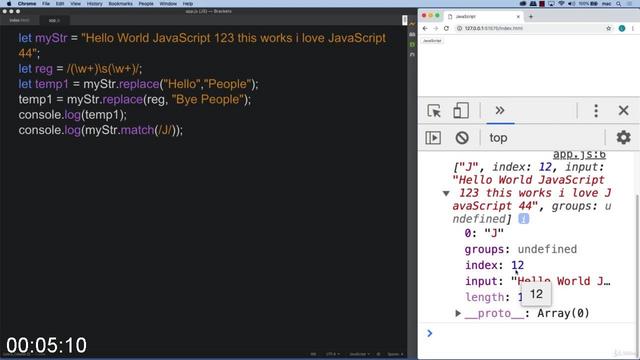Image resolution: width=640 pixels, height=360 pixels.
Task: Click the Chrome address bar URL
Action: [493, 29]
